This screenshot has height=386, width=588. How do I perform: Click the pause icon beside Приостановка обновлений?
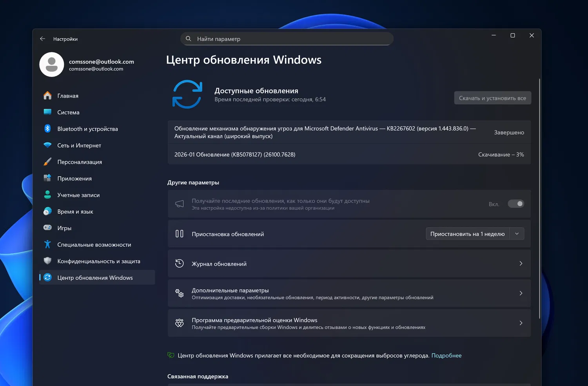[180, 234]
